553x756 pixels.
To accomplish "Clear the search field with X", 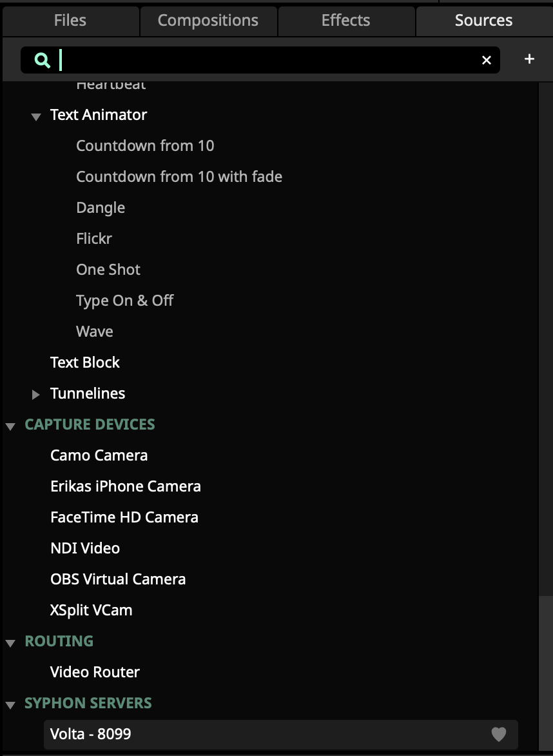I will tap(487, 60).
